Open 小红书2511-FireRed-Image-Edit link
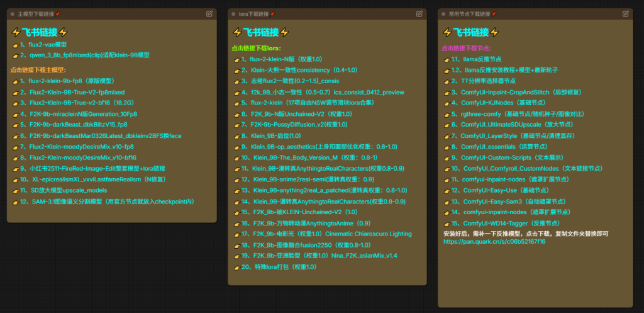The height and width of the screenshot is (313, 644). (93, 169)
